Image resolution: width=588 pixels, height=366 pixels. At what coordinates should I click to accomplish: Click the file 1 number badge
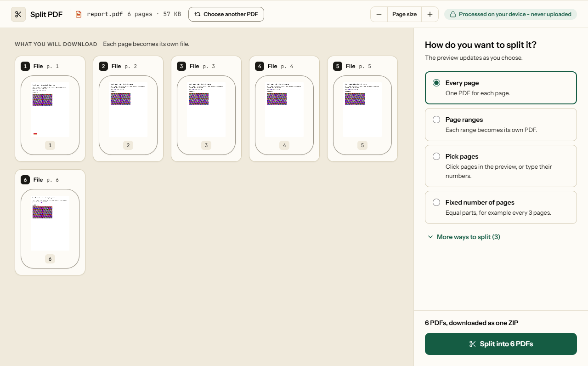point(25,66)
